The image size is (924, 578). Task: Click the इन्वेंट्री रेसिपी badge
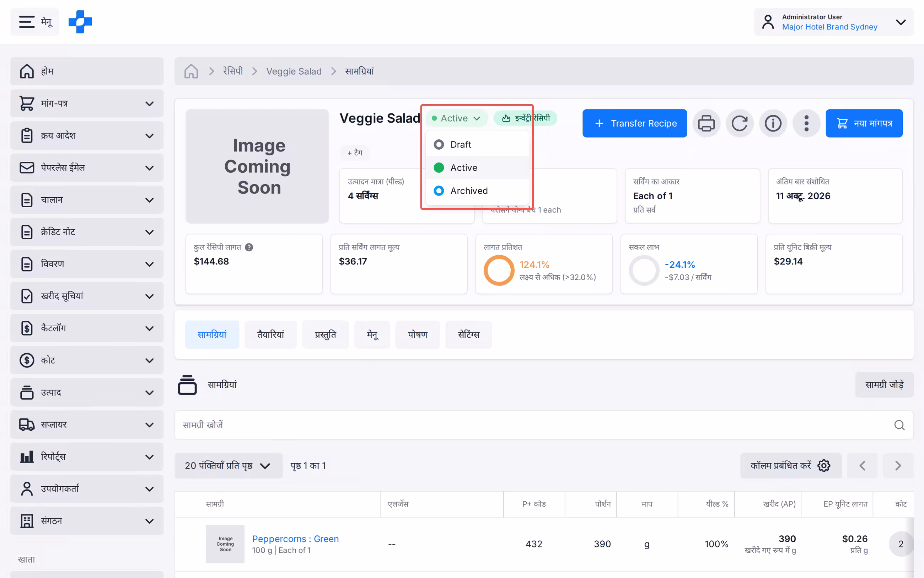pos(525,118)
